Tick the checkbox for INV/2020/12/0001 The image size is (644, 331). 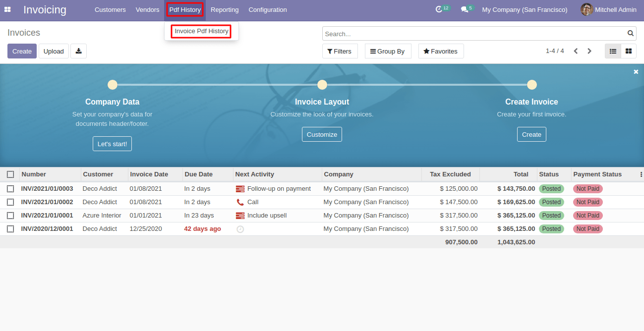click(10, 228)
